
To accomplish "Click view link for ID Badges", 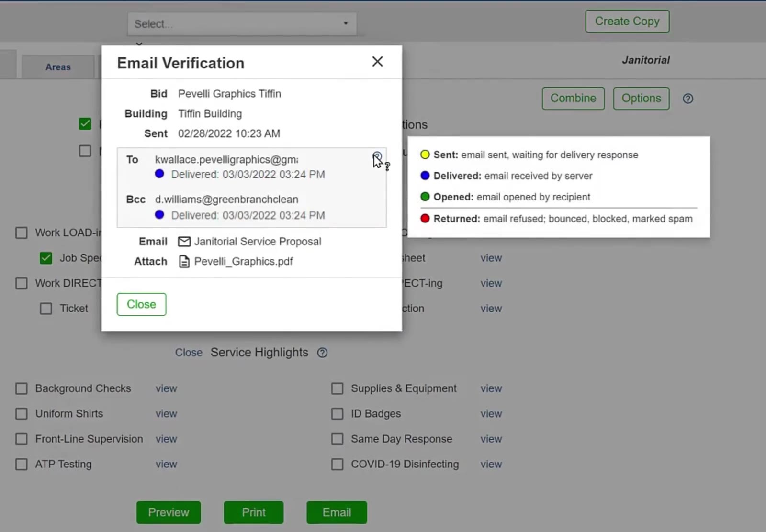I will pyautogui.click(x=491, y=414).
